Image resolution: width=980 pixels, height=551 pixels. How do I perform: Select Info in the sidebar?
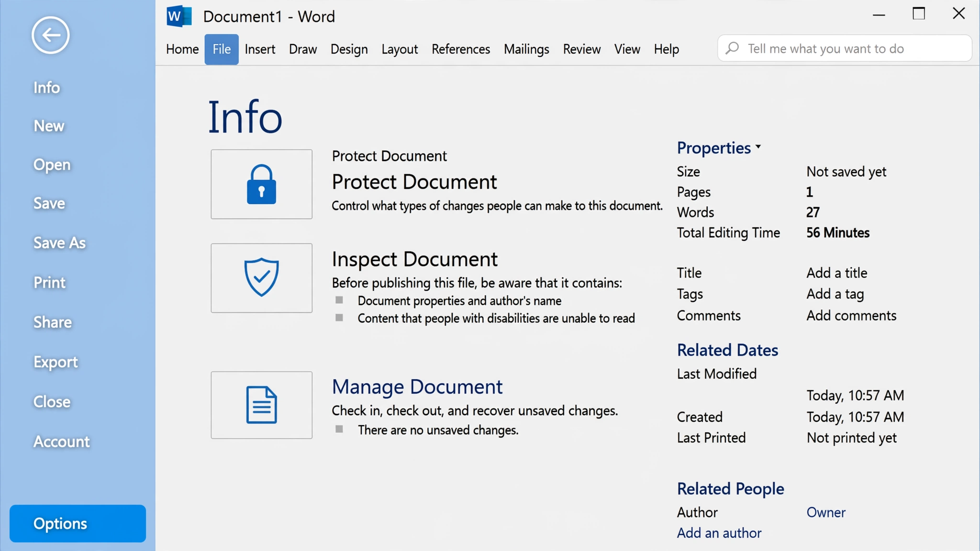tap(46, 88)
